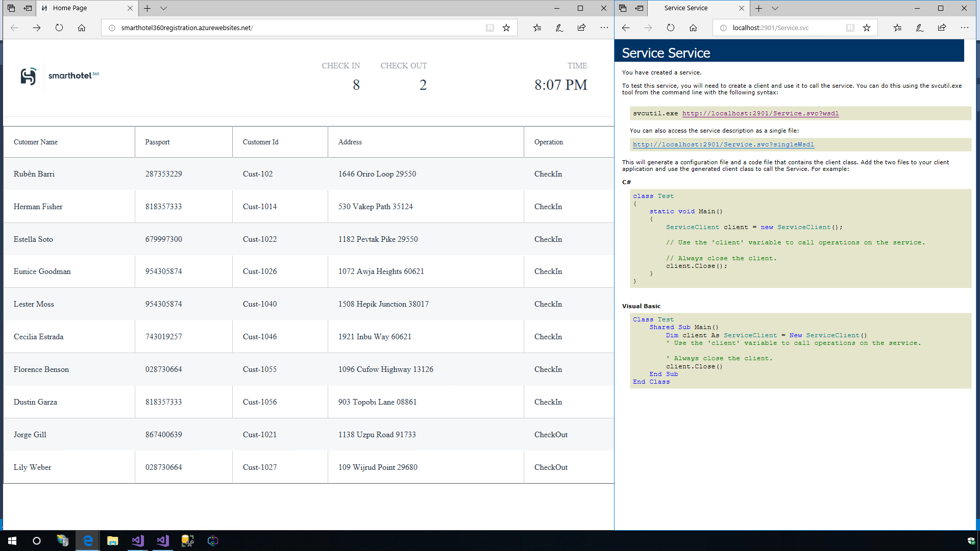This screenshot has height=551, width=980.
Task: Share the smarthotel page
Action: 581,28
